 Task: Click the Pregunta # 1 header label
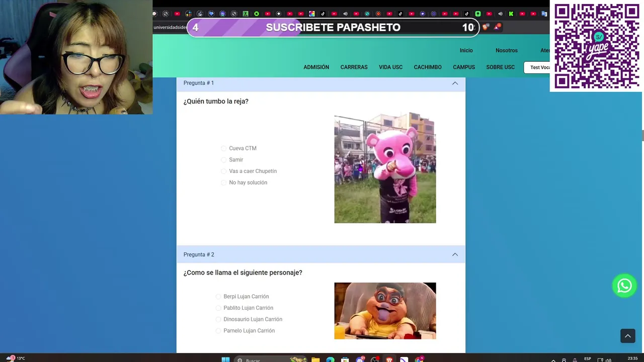(x=199, y=83)
